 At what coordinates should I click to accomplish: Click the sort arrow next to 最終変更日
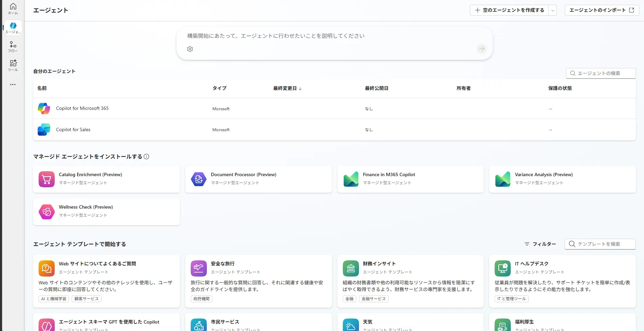pyautogui.click(x=300, y=89)
